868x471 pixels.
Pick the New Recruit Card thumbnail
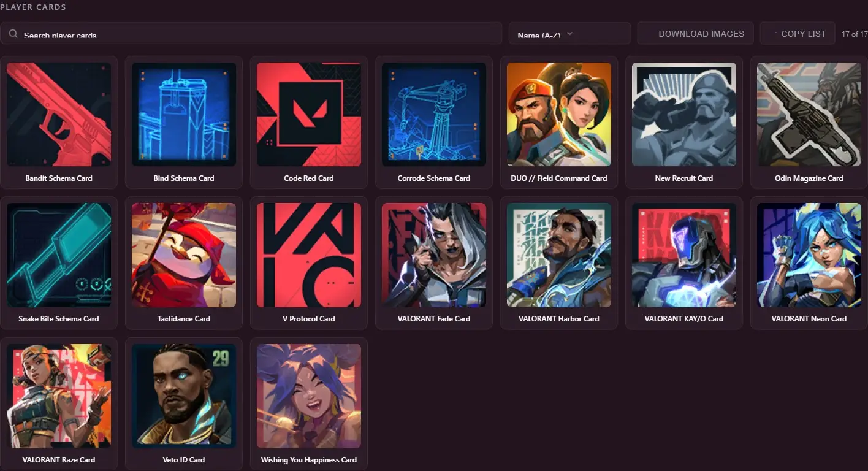point(684,114)
